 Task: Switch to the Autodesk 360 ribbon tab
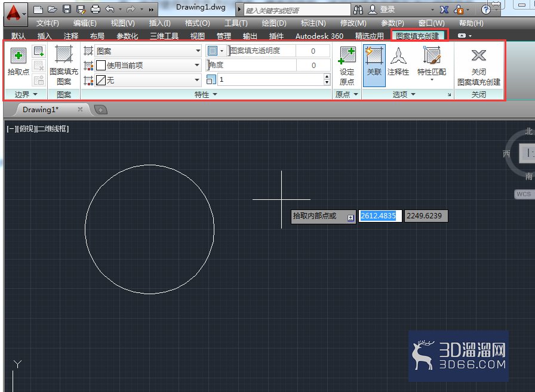click(319, 36)
